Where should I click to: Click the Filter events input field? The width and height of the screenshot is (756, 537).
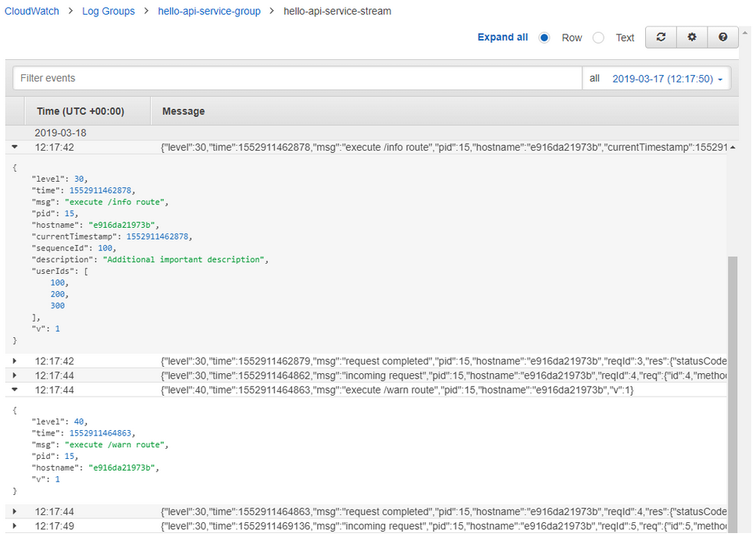pos(297,79)
